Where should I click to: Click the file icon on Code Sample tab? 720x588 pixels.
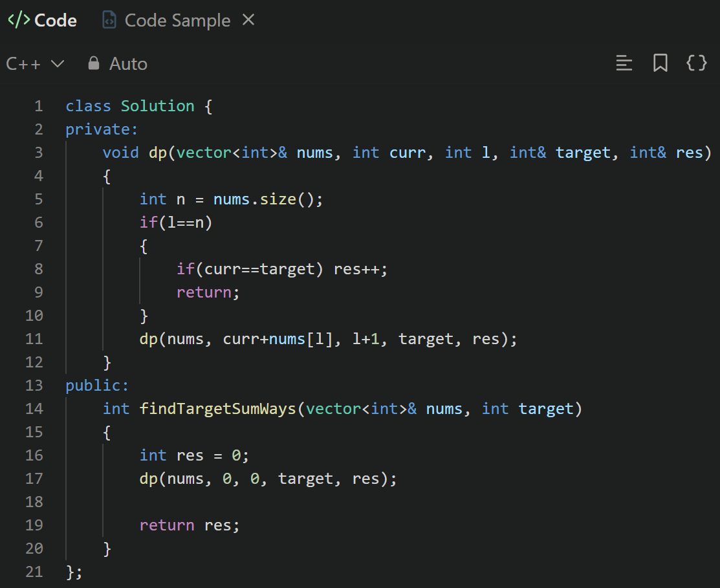[x=109, y=21]
